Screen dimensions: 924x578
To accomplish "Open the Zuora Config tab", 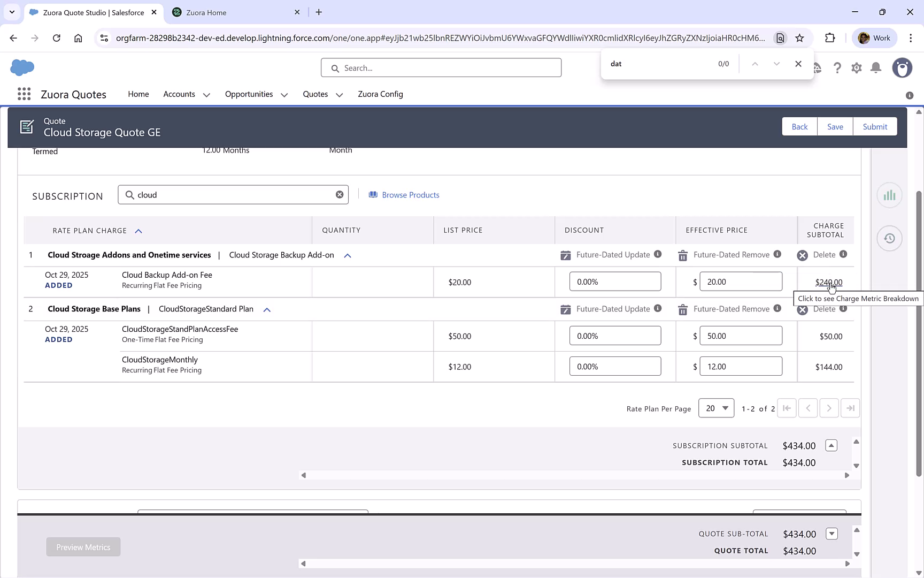I will coord(380,94).
